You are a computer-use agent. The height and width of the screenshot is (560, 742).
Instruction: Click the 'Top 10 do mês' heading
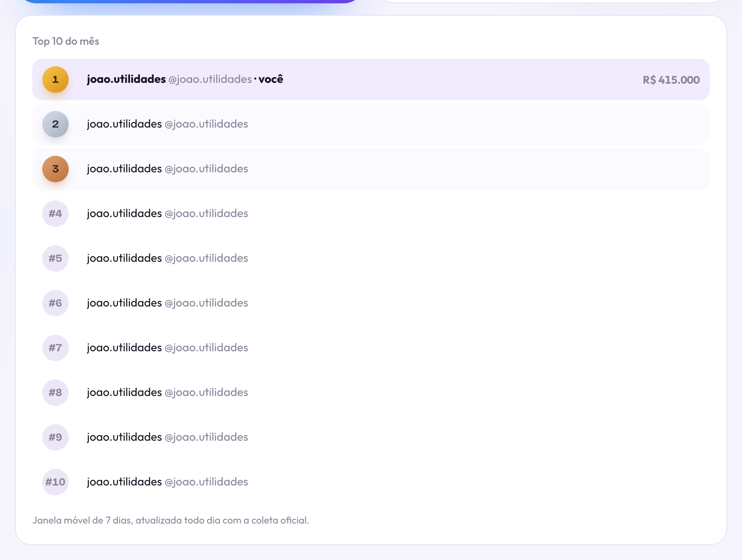pos(66,41)
